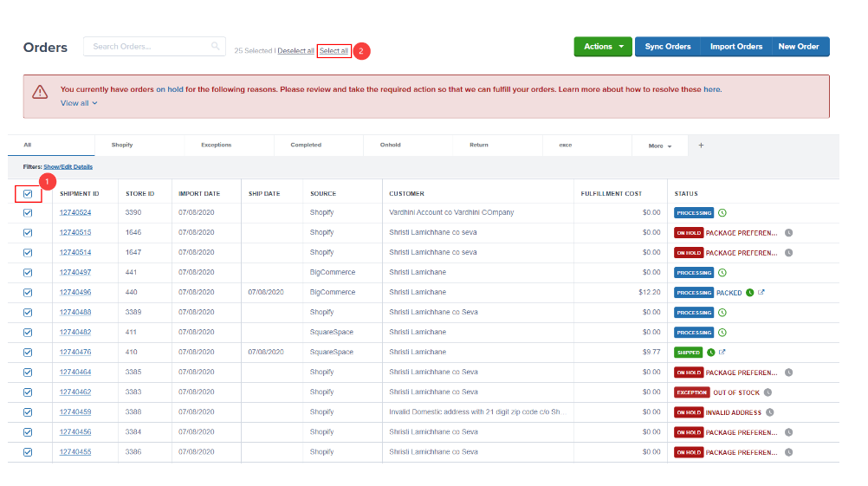Uncheck the checkbox for shipment 12740515
Image resolution: width=868 pixels, height=486 pixels.
pos(28,232)
